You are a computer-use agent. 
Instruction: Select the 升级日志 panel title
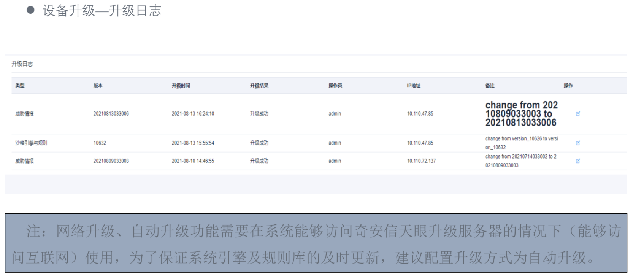click(x=22, y=64)
